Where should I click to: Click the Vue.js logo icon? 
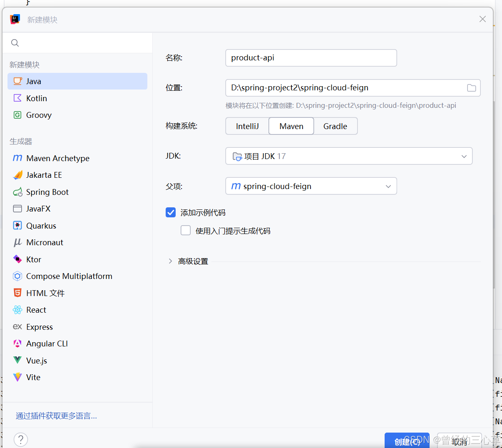(x=17, y=360)
